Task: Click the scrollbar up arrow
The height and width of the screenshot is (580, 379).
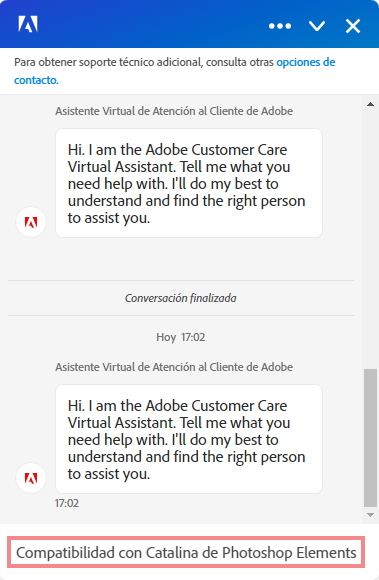Action: tap(370, 104)
